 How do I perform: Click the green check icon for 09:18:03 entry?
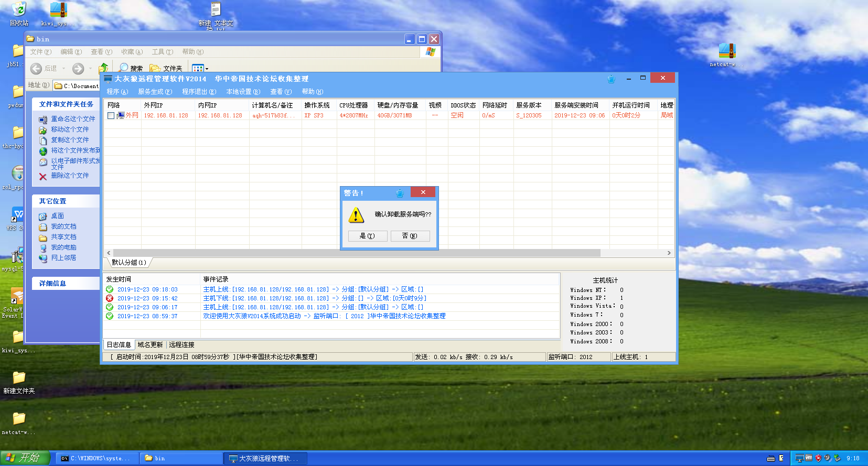(110, 289)
